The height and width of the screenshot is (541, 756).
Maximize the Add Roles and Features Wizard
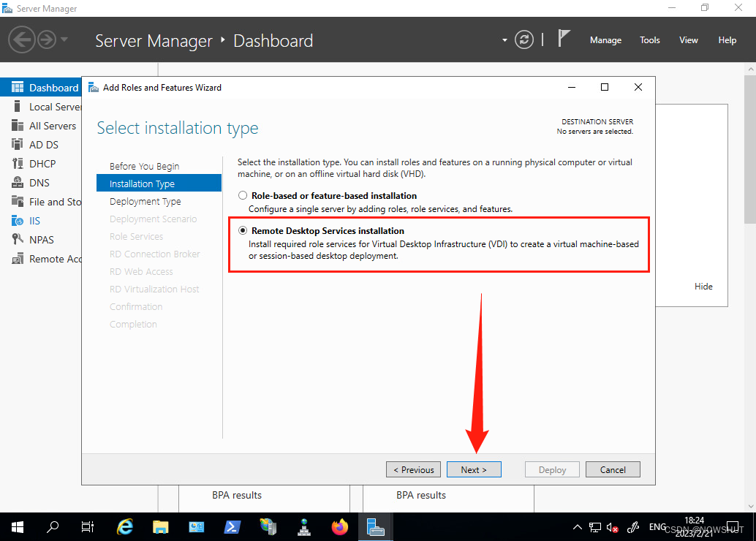click(x=605, y=87)
